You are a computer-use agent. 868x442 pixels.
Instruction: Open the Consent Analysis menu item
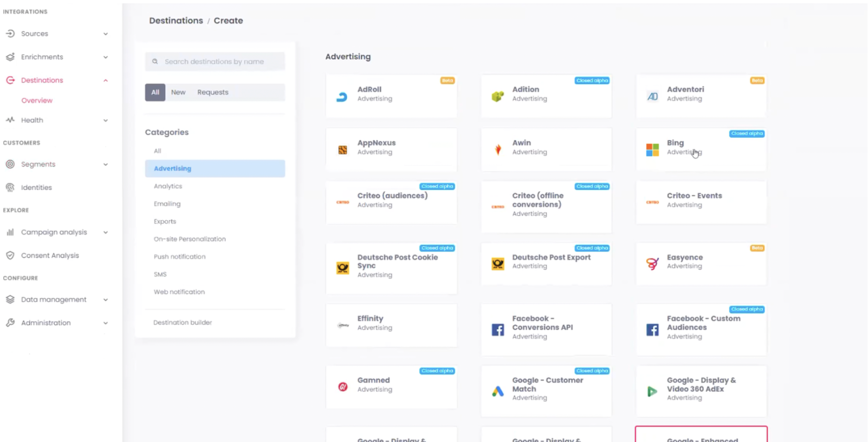pyautogui.click(x=50, y=255)
